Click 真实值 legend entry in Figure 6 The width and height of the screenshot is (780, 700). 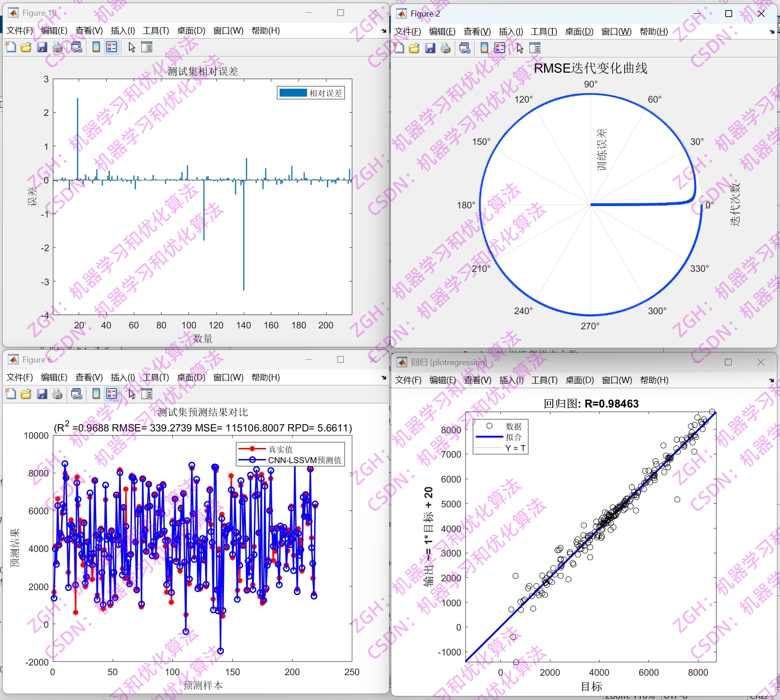[x=281, y=449]
